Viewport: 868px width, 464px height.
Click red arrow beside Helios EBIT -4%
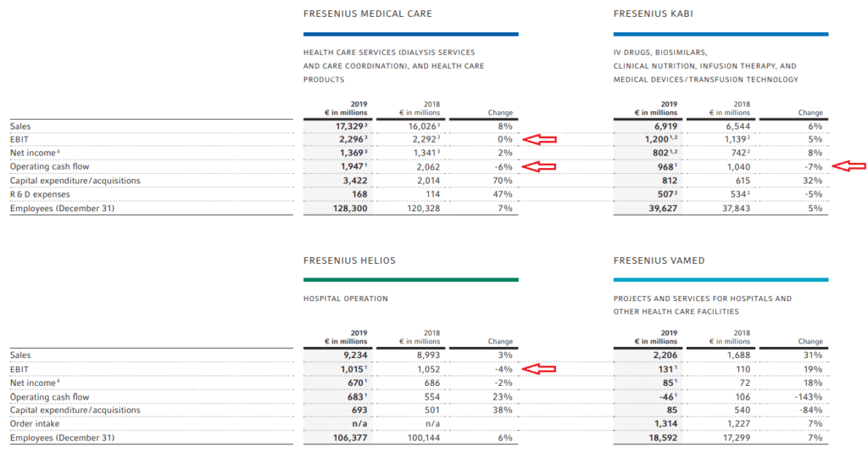(539, 369)
